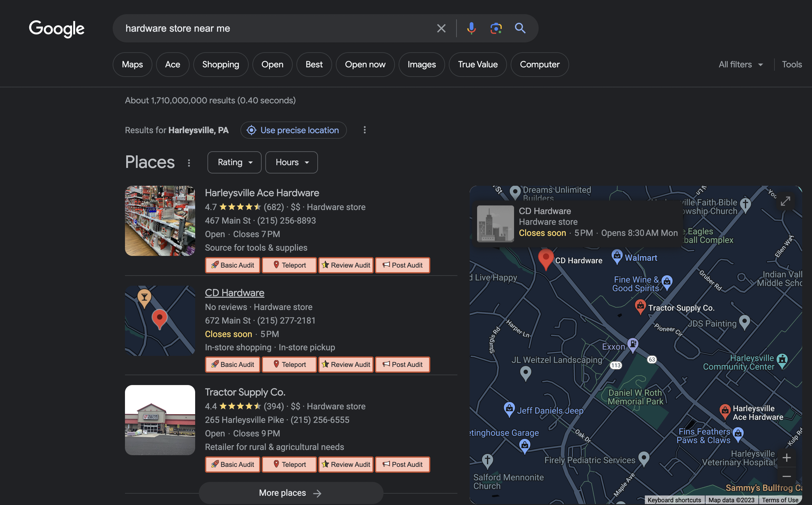Click the JL Weitzel Landscaping marker
This screenshot has height=505, width=812.
525,373
